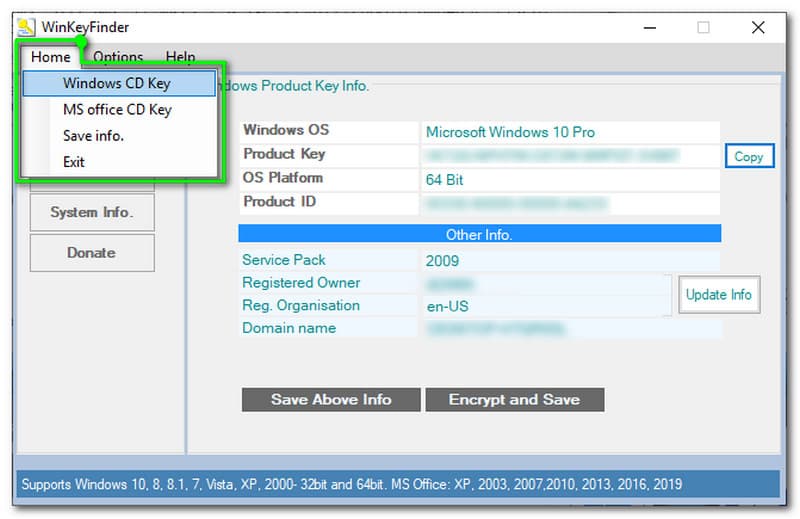Choose Exit from the Home menu
Image resolution: width=800 pixels, height=519 pixels.
73,161
